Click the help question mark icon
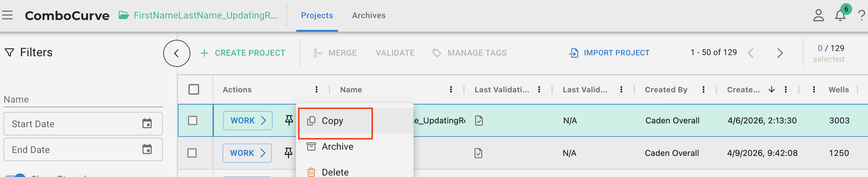This screenshot has width=868, height=177. pyautogui.click(x=861, y=16)
